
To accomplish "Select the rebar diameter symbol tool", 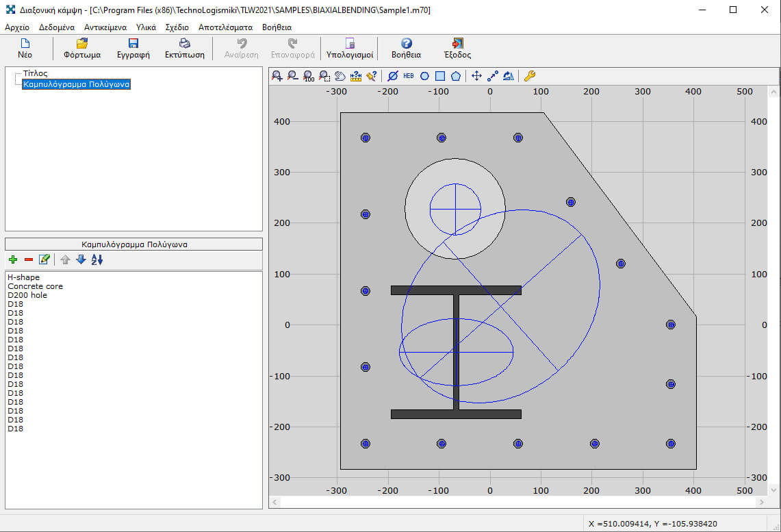I will 393,76.
